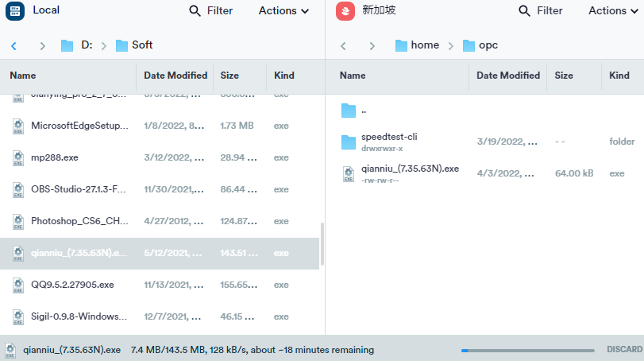Select Sigil-0.9.8-Windows file name
The height and width of the screenshot is (361, 644).
pyautogui.click(x=79, y=316)
